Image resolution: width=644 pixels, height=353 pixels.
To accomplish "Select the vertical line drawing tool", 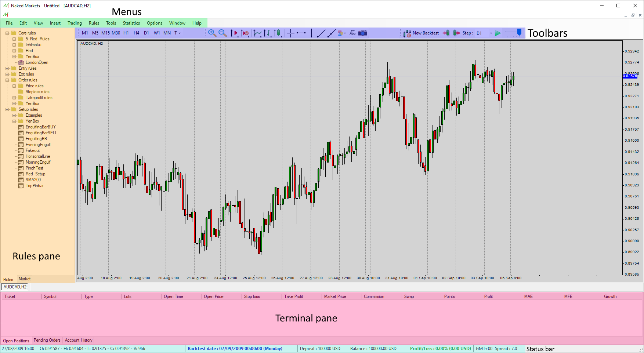I will [311, 33].
